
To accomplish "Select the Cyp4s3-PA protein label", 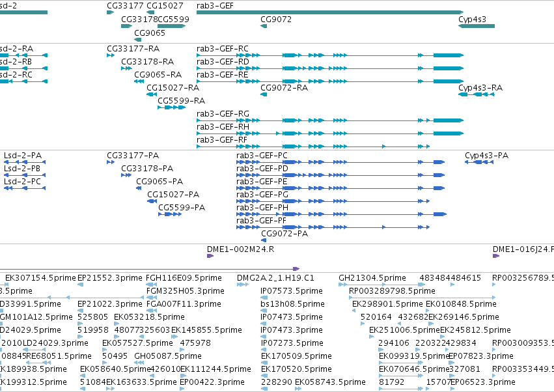I will (486, 155).
